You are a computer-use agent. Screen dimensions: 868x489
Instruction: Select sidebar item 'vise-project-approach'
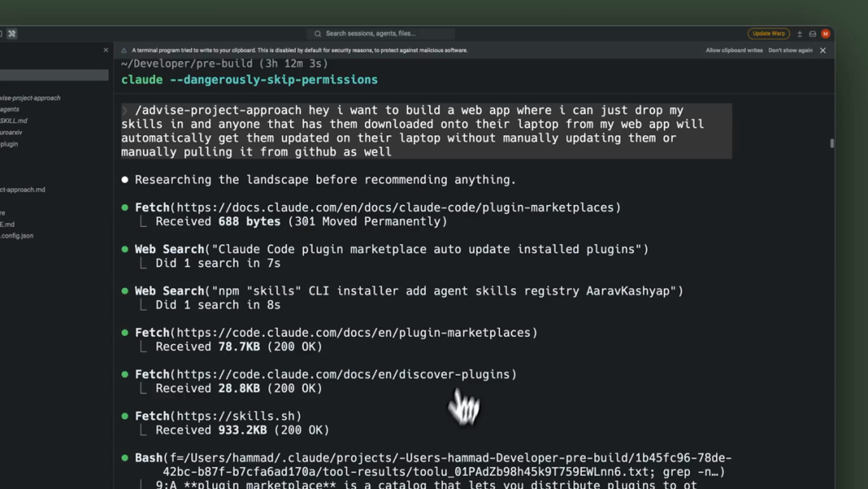tap(31, 98)
